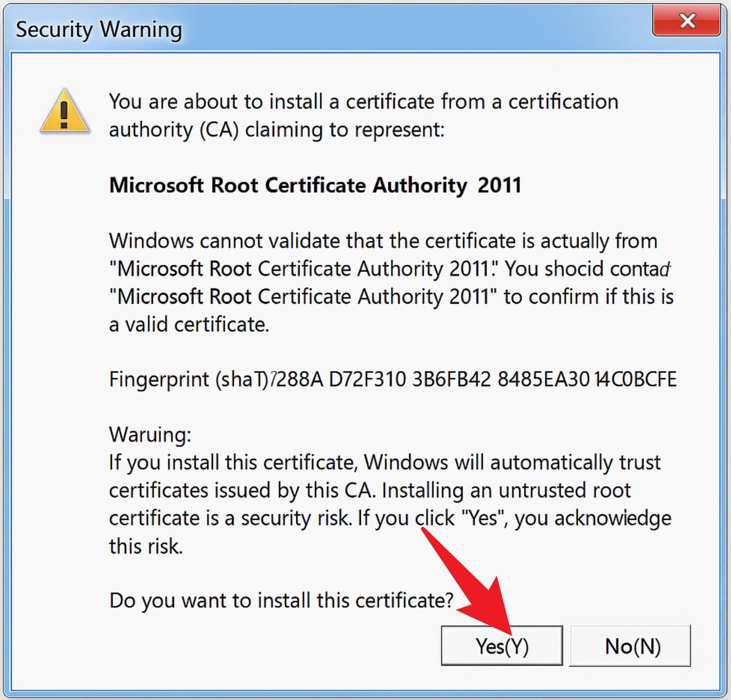Screen dimensions: 731x700
Task: Click the 'Waruing:' label
Action: pyautogui.click(x=150, y=434)
